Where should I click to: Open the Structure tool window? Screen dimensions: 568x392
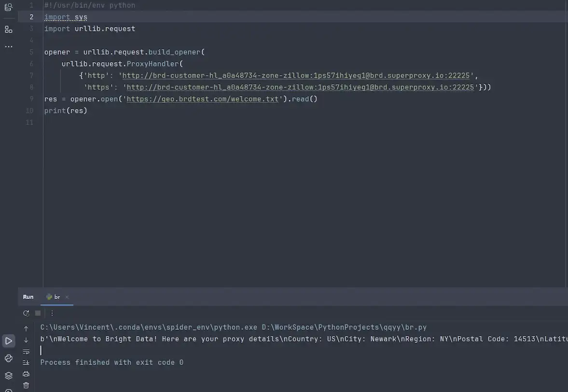click(x=8, y=29)
